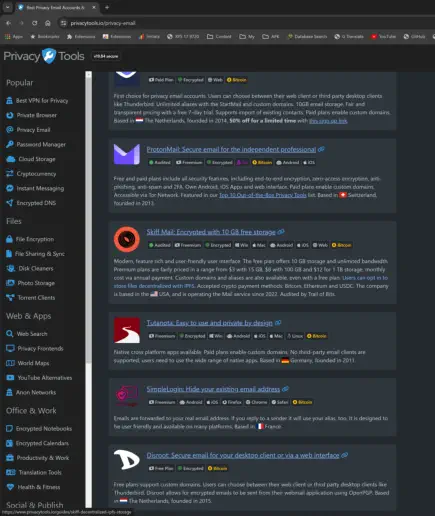Open the ProtonMail Secure email link

click(x=231, y=149)
